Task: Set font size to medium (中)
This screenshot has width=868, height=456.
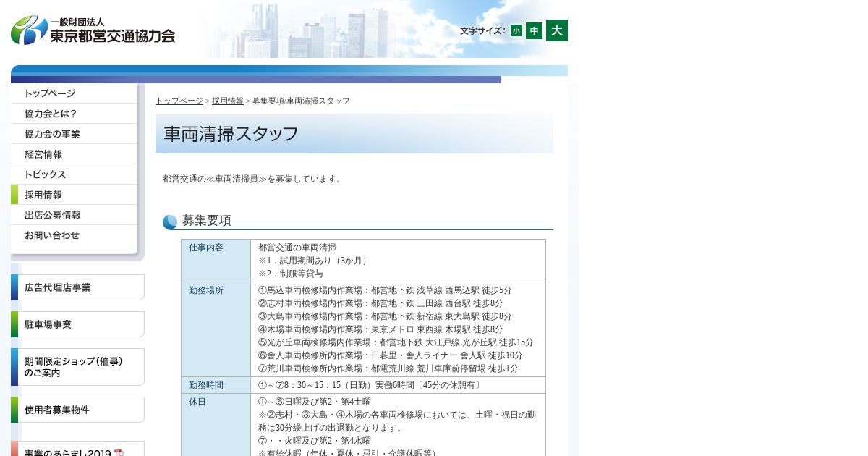Action: (x=534, y=30)
